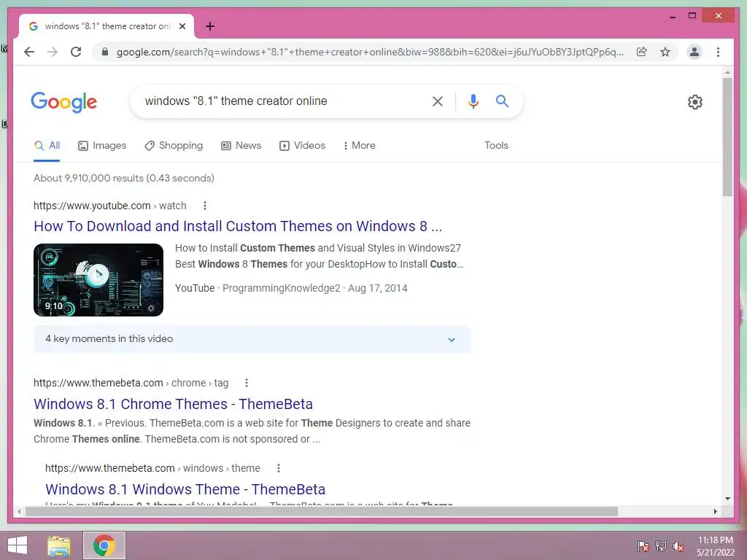Play the YouTube video thumbnail

[x=98, y=280]
